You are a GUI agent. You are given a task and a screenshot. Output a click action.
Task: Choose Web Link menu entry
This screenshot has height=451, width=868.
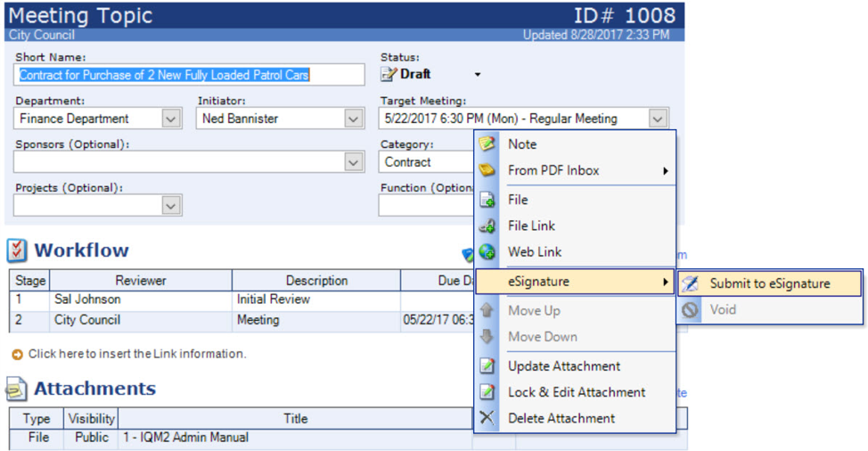pos(575,251)
